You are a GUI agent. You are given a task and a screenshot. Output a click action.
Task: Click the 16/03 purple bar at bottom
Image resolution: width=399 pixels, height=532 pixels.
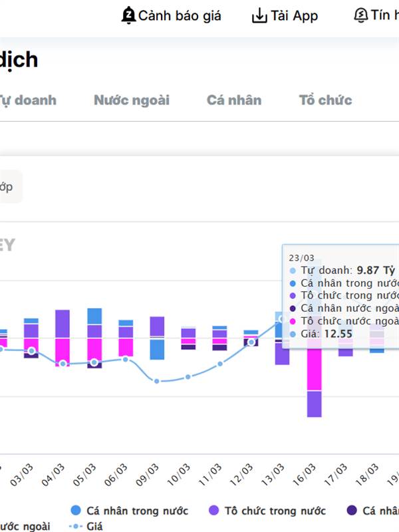coord(314,404)
